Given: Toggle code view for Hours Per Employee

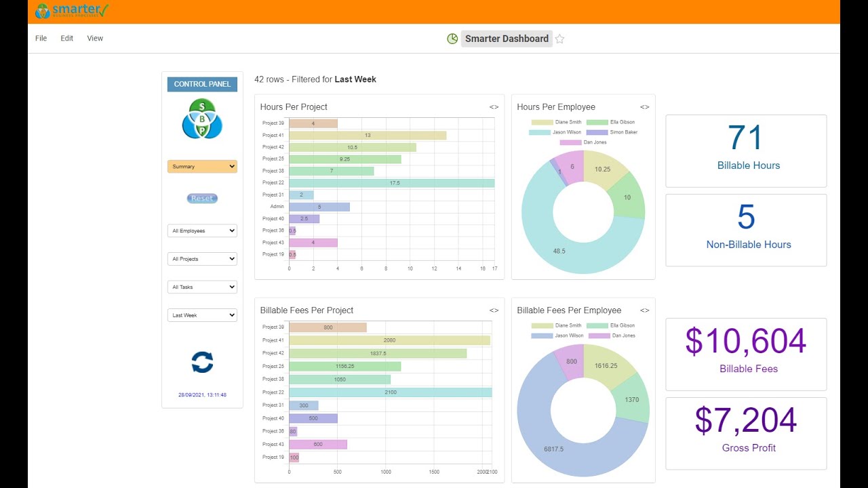Looking at the screenshot, I should [x=644, y=107].
